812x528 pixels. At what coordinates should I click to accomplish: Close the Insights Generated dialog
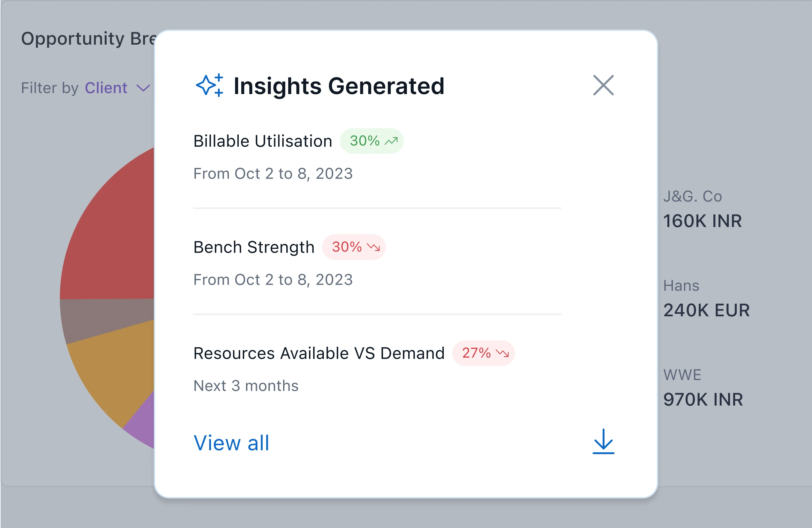pyautogui.click(x=603, y=85)
